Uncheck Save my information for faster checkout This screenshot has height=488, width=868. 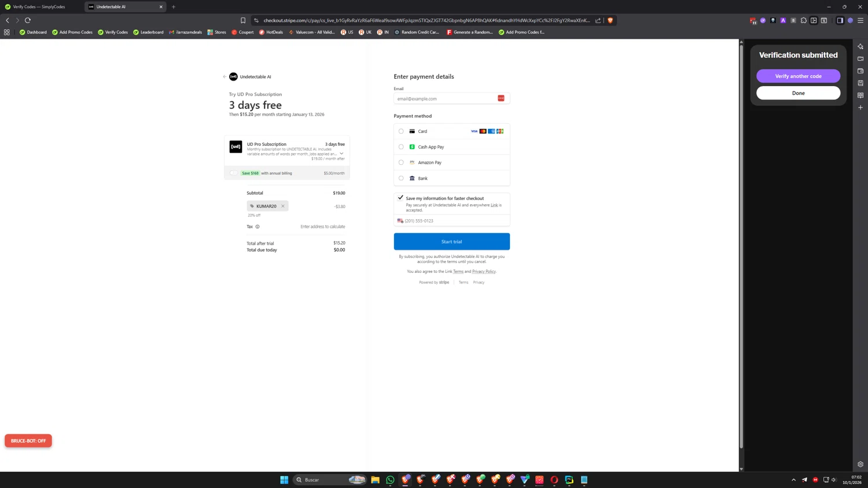[x=400, y=198]
